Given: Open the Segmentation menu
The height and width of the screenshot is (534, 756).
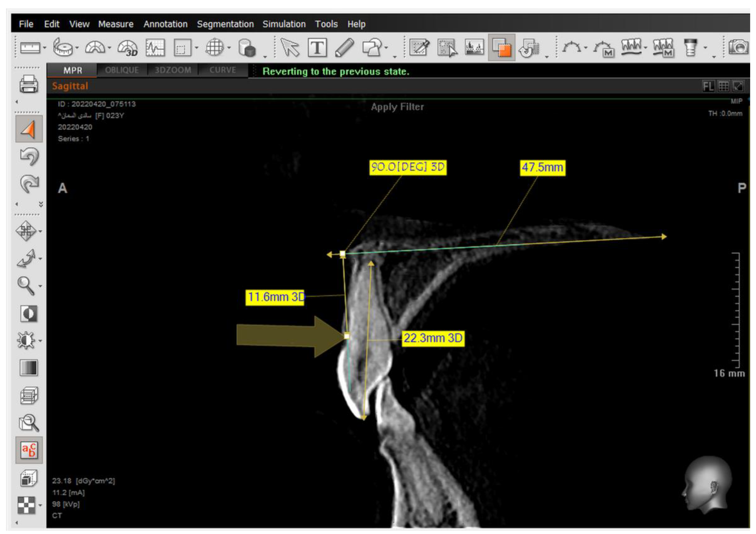Looking at the screenshot, I should pos(225,24).
